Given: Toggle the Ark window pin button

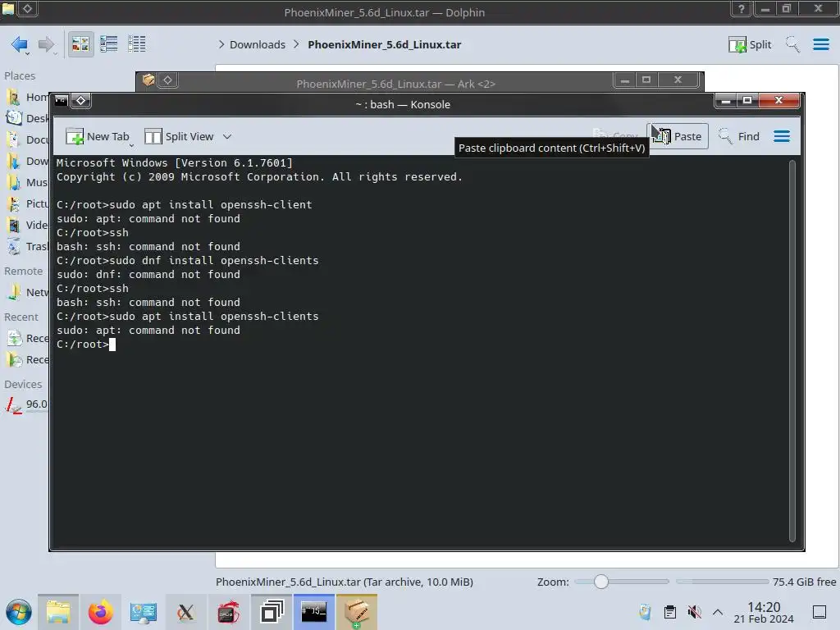Looking at the screenshot, I should [167, 80].
